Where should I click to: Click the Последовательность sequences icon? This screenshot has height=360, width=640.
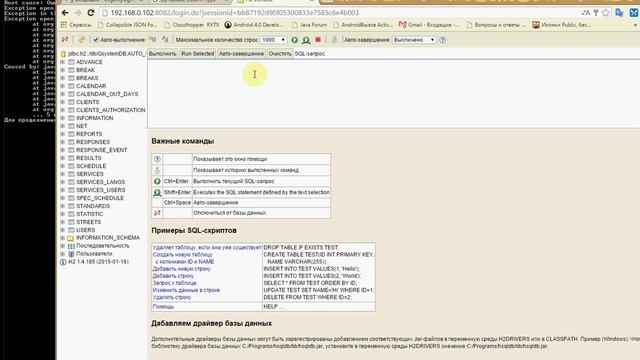pyautogui.click(x=71, y=246)
